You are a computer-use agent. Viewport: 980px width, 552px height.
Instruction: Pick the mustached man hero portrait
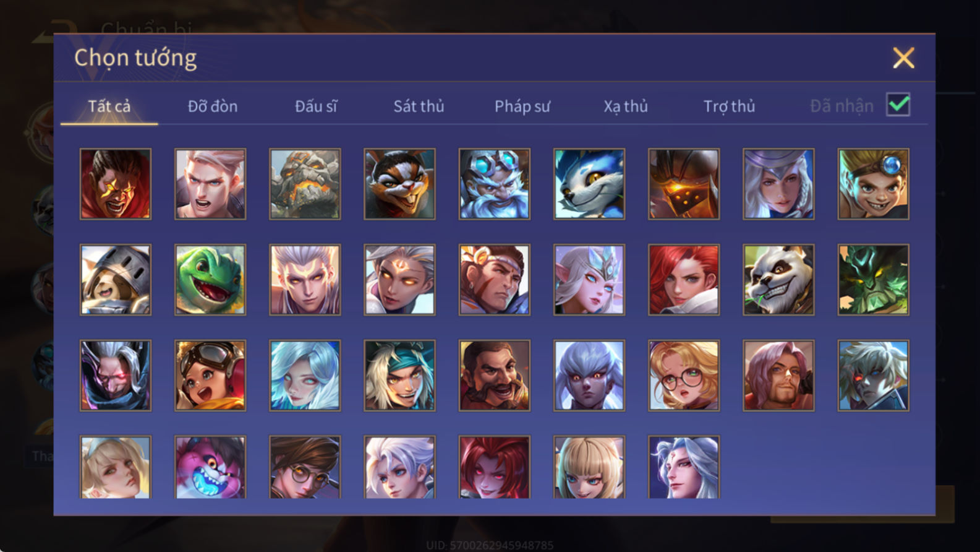point(494,376)
